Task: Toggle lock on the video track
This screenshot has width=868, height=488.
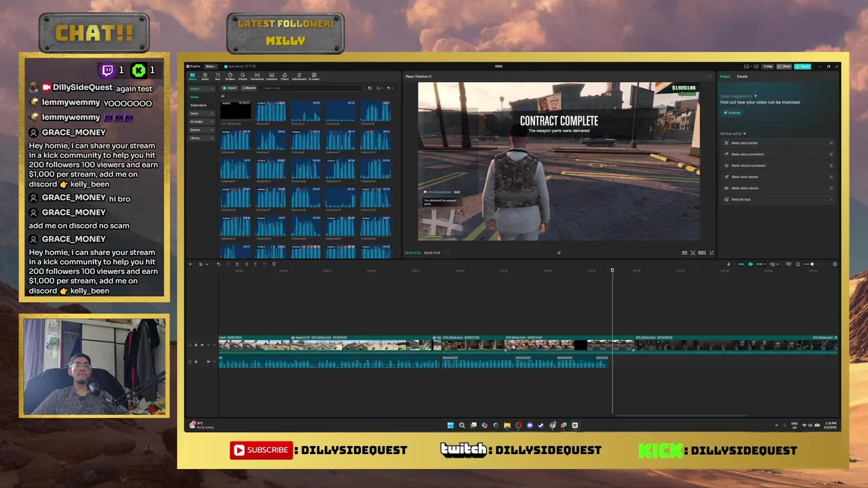Action: click(196, 345)
